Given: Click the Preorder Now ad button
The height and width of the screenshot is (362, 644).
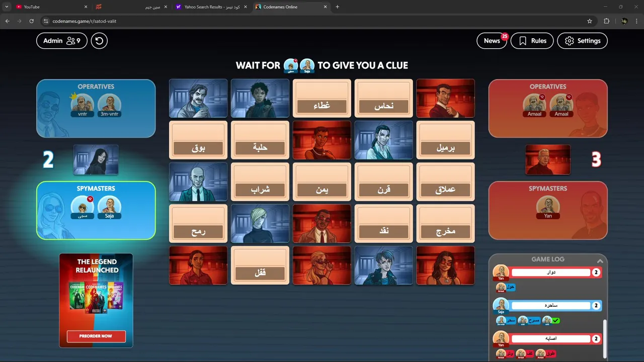Looking at the screenshot, I should click(x=96, y=336).
